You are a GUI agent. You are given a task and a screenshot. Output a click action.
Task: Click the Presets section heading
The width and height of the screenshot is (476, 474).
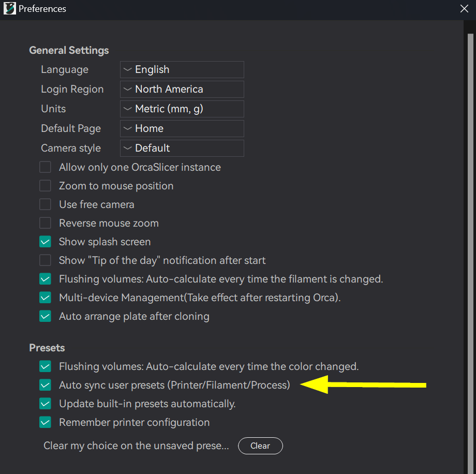coord(47,348)
